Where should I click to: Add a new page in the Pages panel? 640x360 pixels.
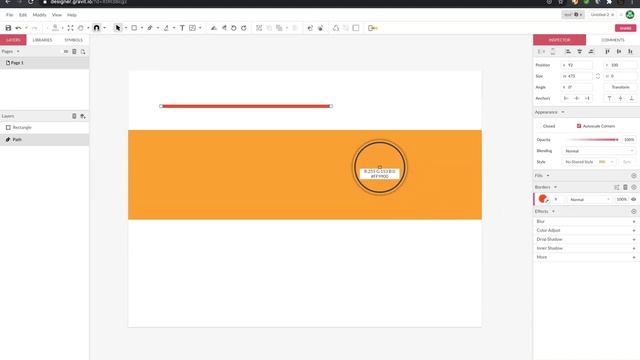point(83,52)
